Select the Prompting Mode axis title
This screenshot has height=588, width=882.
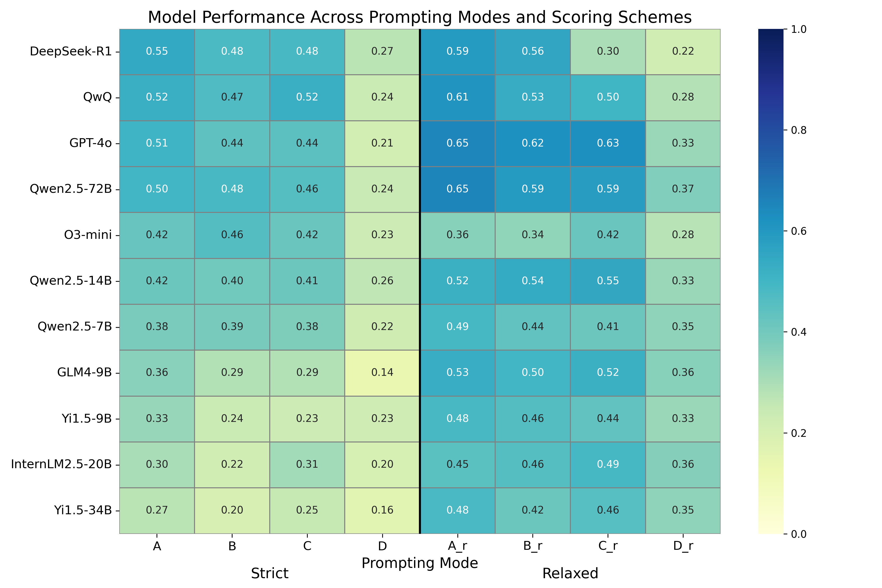click(x=420, y=563)
